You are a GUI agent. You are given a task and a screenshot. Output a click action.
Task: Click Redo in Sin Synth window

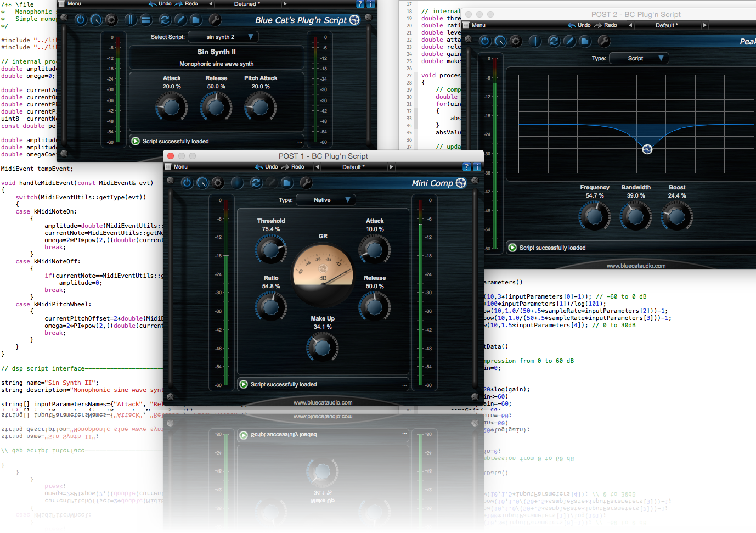click(x=187, y=4)
